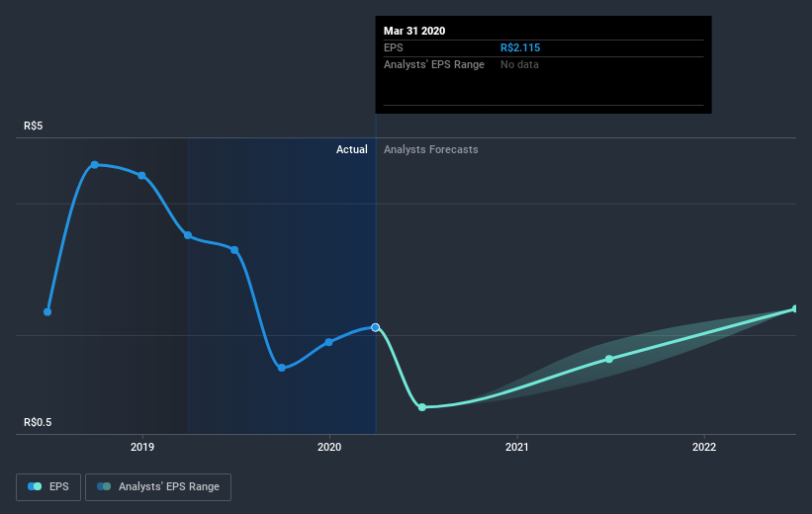
Task: Click the EPS data point in mid 2019
Action: coord(234,250)
